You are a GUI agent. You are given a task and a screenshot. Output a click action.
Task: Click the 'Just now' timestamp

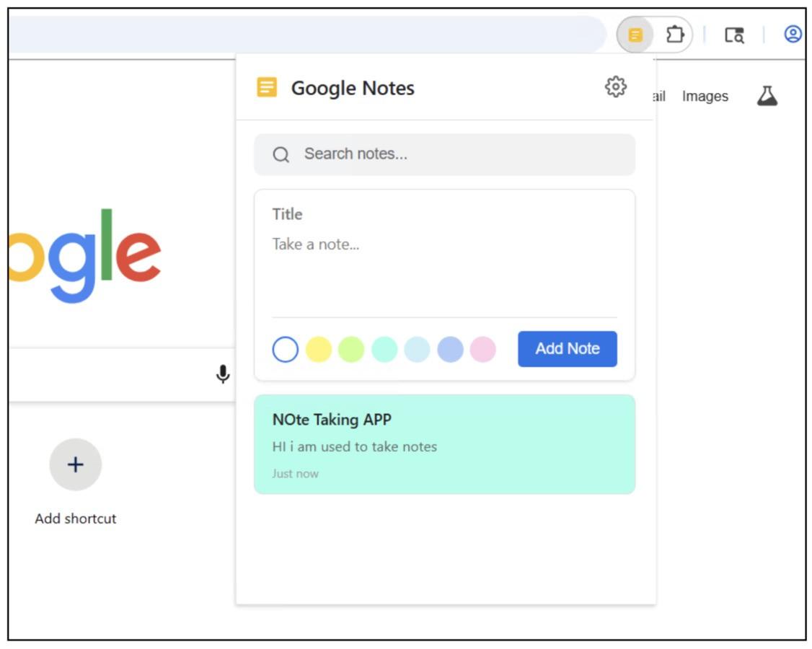295,474
